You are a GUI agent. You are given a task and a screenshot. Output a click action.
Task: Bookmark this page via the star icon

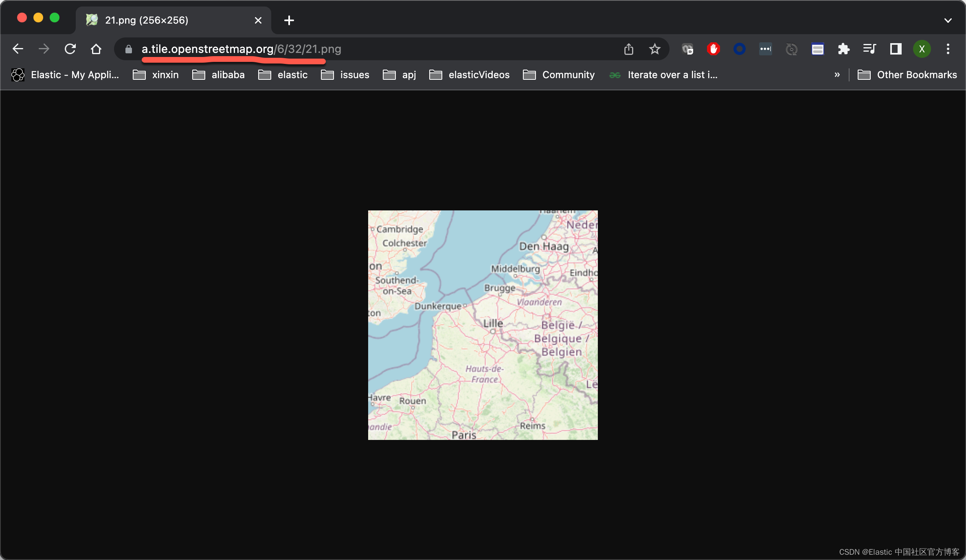pos(654,49)
